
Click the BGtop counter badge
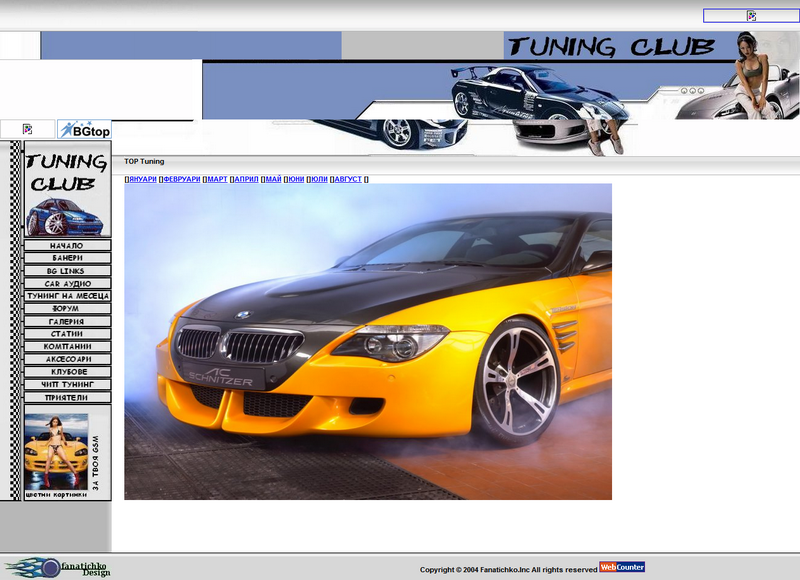pos(84,130)
